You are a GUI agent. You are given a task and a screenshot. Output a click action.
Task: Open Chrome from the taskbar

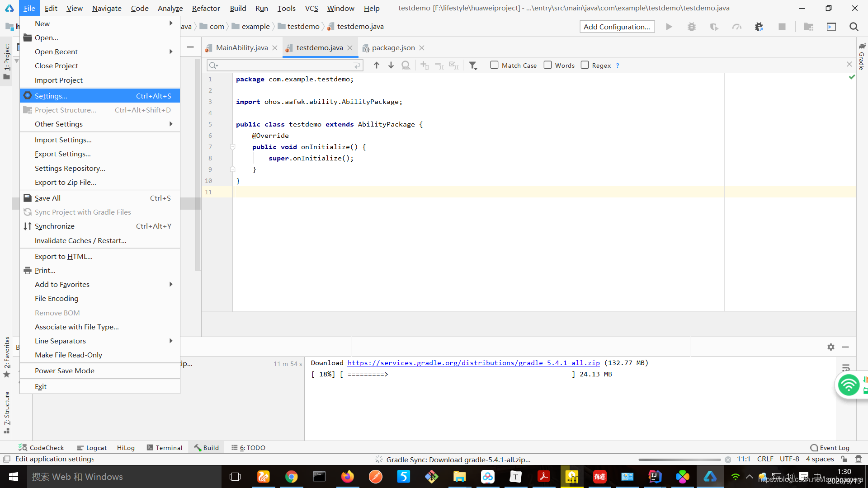(x=292, y=477)
